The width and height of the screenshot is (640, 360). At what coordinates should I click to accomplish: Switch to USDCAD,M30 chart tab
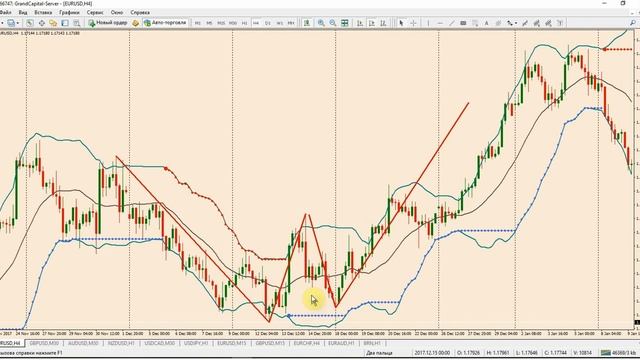click(x=160, y=343)
